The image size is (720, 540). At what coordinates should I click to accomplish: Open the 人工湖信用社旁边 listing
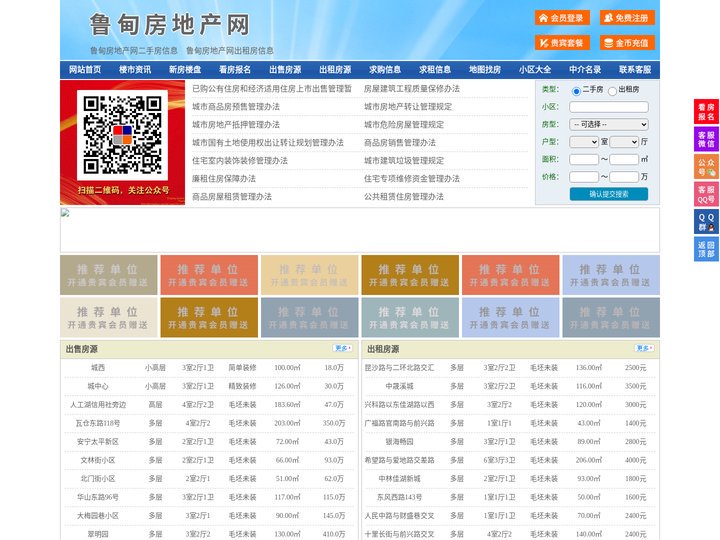click(x=98, y=405)
